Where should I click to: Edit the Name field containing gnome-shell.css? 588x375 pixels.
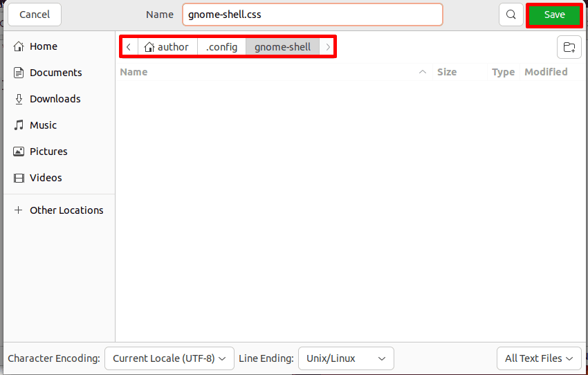click(313, 15)
